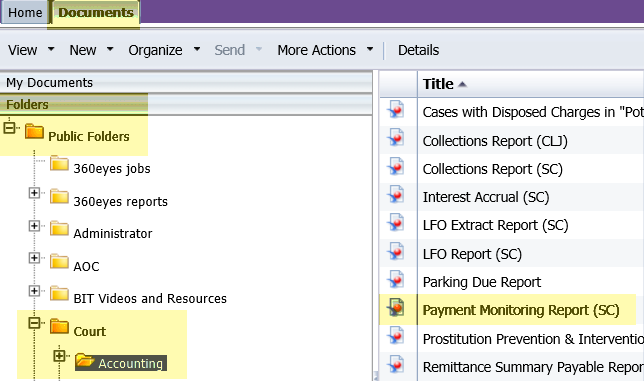Screen dimensions: 644x381
Task: Select the 360eyes reports folder label
Action: [x=120, y=201]
